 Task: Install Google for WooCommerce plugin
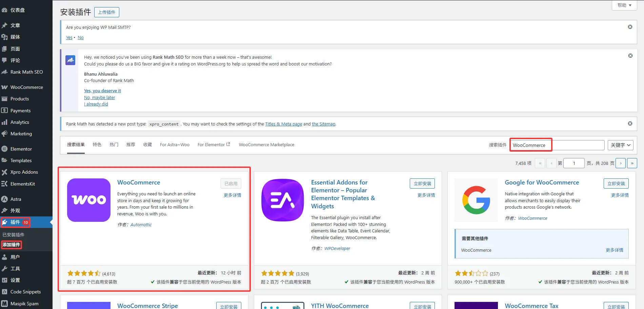pyautogui.click(x=616, y=184)
